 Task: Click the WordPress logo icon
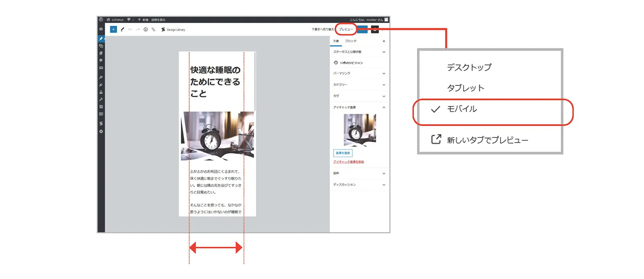point(101,19)
